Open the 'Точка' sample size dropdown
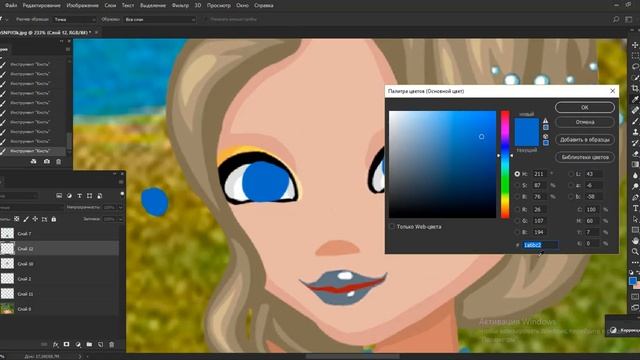 pos(74,19)
